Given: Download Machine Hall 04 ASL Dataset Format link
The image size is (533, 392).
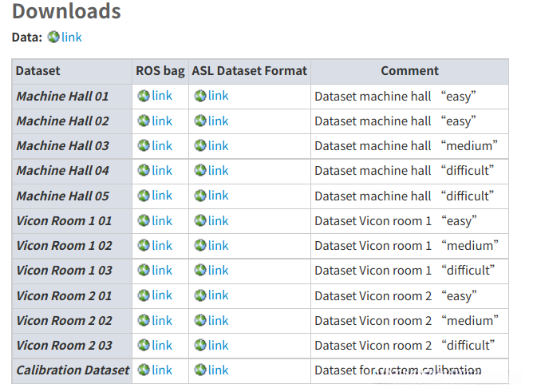Looking at the screenshot, I should click(218, 170).
